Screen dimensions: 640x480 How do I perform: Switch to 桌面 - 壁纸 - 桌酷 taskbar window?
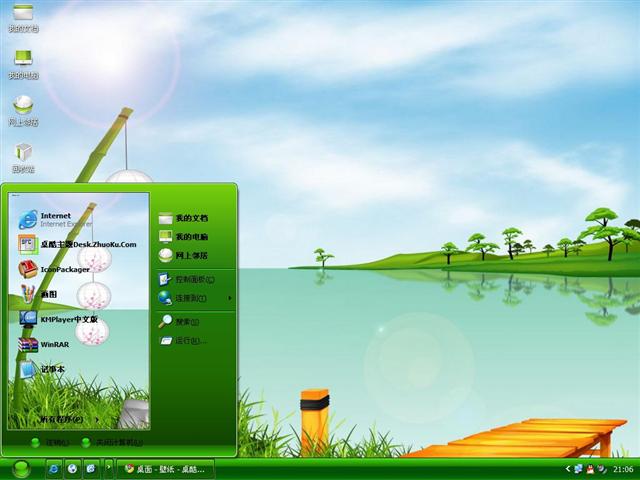click(x=165, y=469)
